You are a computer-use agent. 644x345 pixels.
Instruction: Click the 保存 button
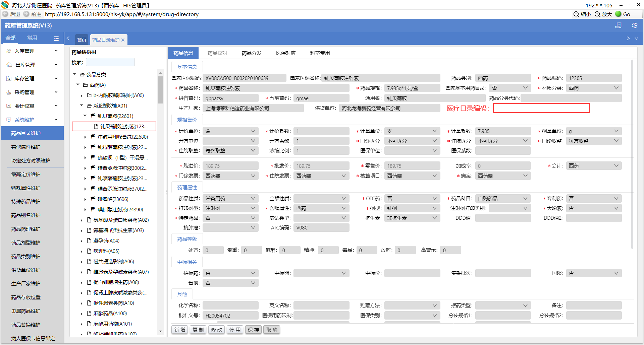[253, 330]
